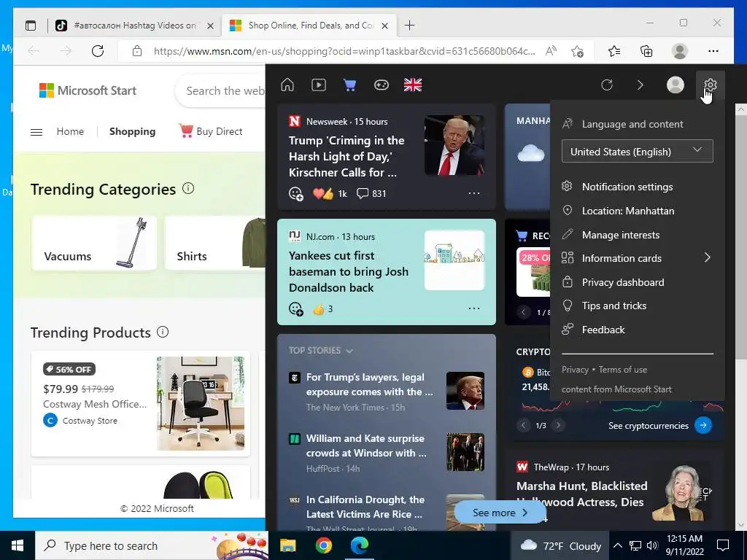
Task: Go to next crypto card page
Action: (558, 425)
